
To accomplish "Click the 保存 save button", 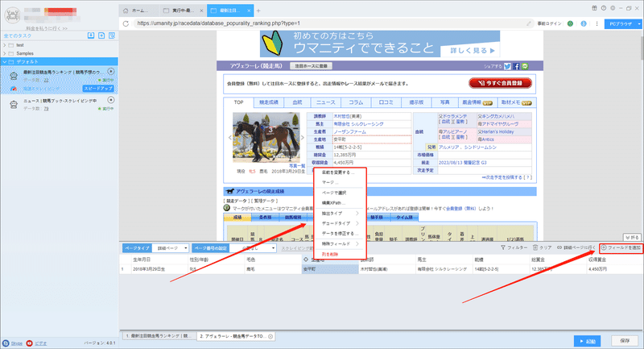I will 625,341.
